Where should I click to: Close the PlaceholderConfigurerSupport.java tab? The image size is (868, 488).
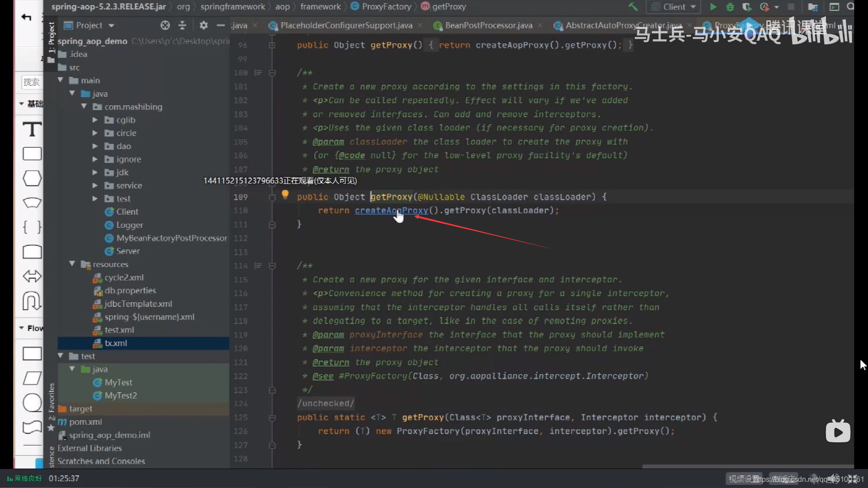(420, 25)
